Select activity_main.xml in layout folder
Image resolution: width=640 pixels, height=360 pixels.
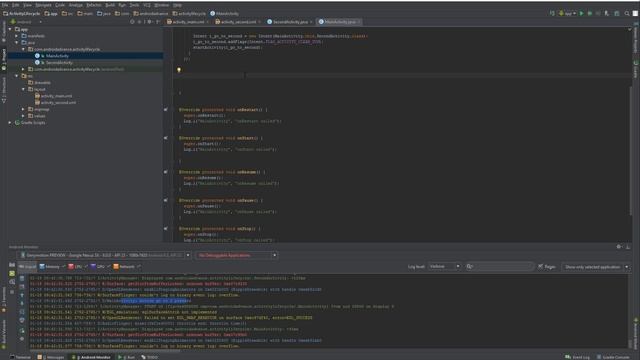point(56,96)
